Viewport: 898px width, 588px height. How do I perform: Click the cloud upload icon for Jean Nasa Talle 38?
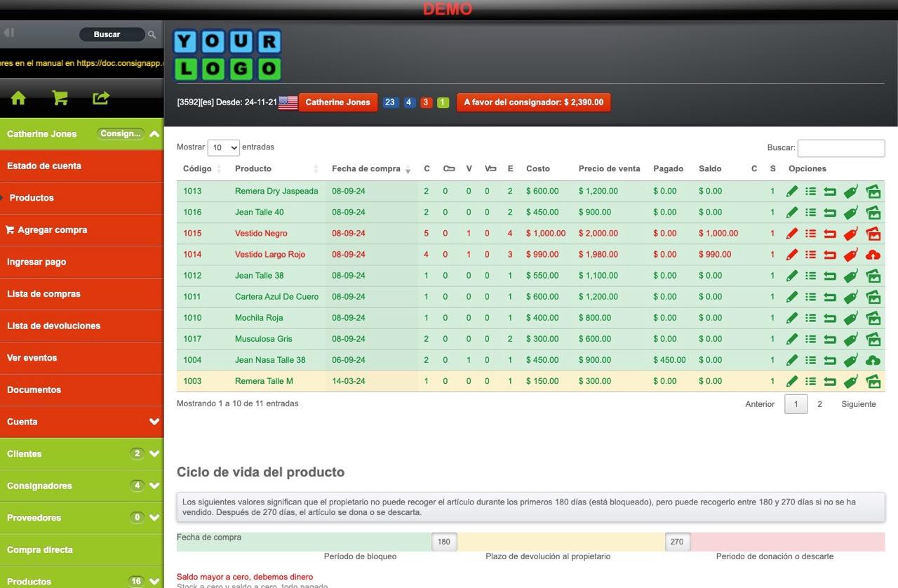(x=873, y=360)
